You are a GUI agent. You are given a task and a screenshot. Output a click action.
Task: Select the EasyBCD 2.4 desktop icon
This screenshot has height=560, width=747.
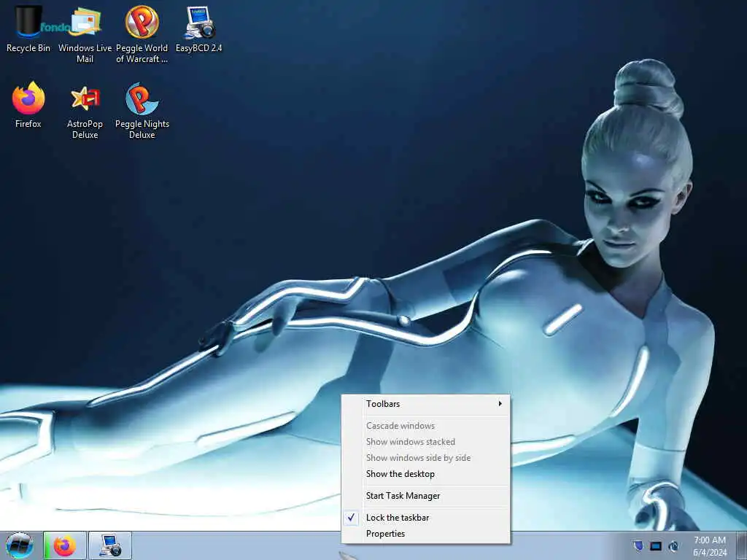(x=198, y=28)
